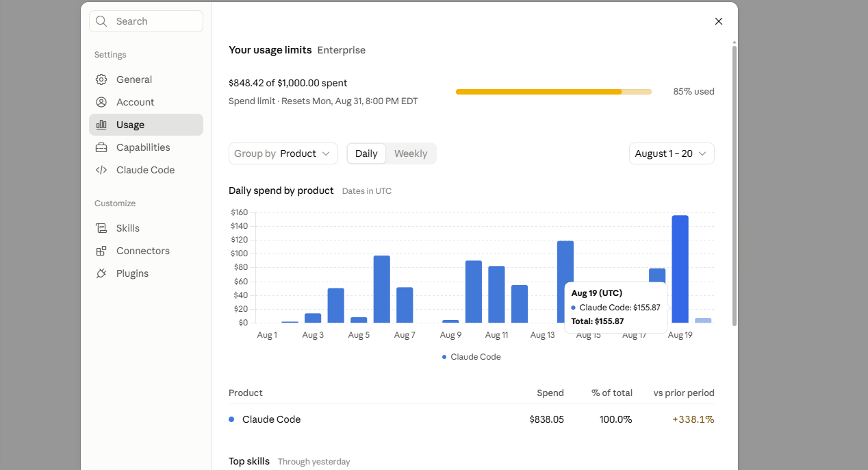Click the Aug 11 bar in chart

(496, 295)
